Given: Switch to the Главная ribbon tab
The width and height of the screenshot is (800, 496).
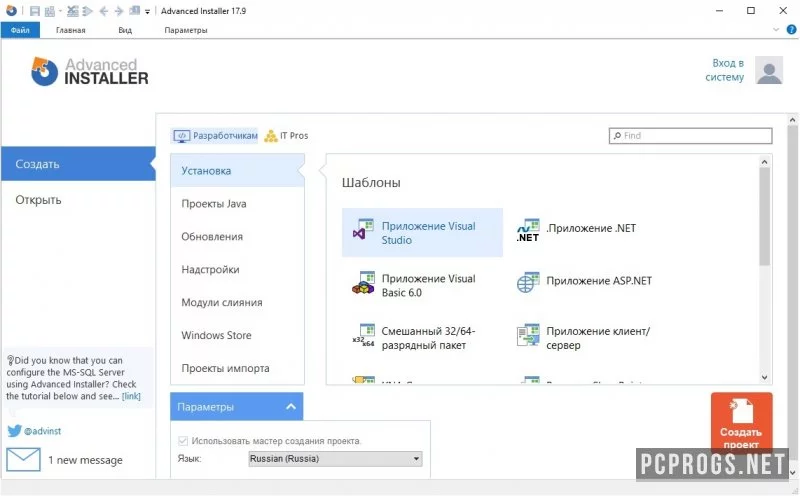Looking at the screenshot, I should coord(70,30).
